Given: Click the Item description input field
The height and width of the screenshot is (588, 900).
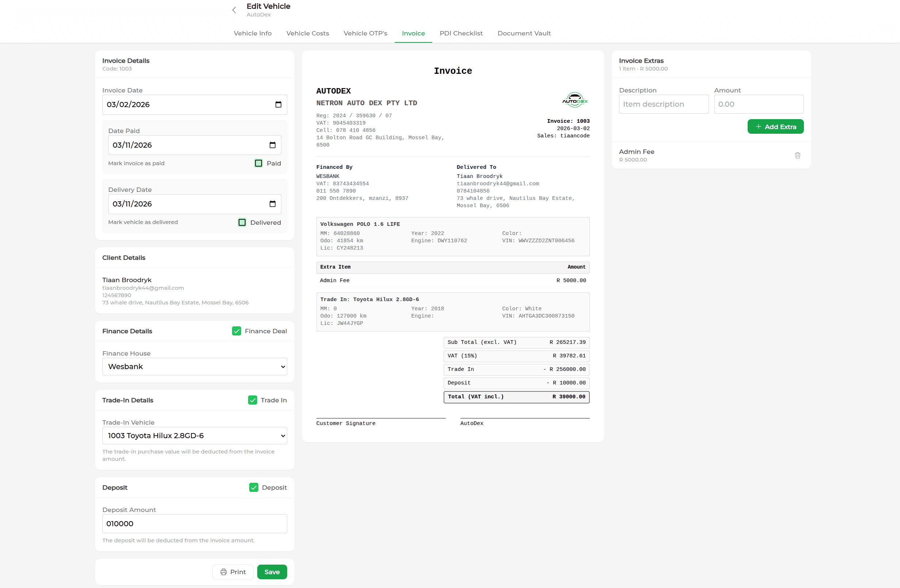Looking at the screenshot, I should pyautogui.click(x=664, y=104).
